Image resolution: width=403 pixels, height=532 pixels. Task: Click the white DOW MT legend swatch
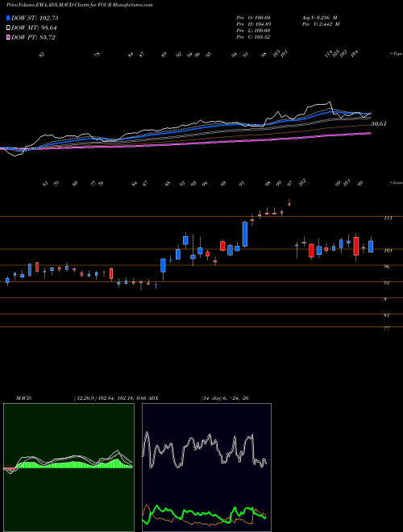point(8,28)
